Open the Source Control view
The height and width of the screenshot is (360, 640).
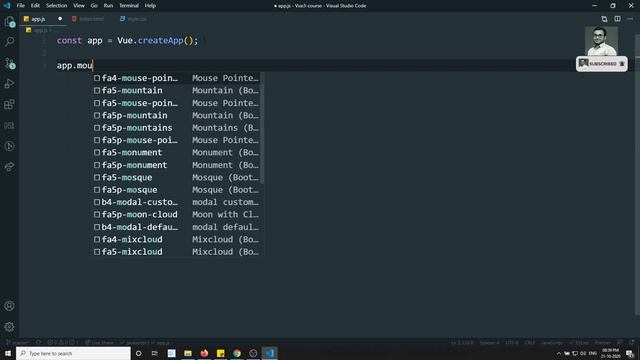tap(9, 63)
